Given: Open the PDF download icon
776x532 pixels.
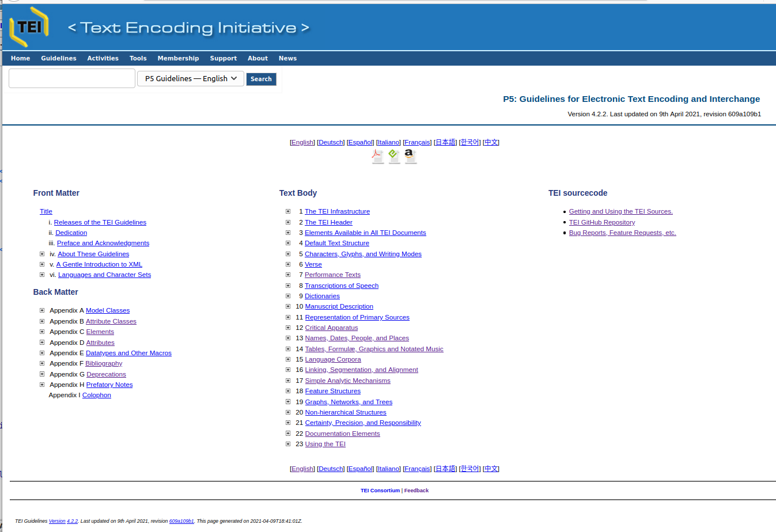Looking at the screenshot, I should click(377, 156).
